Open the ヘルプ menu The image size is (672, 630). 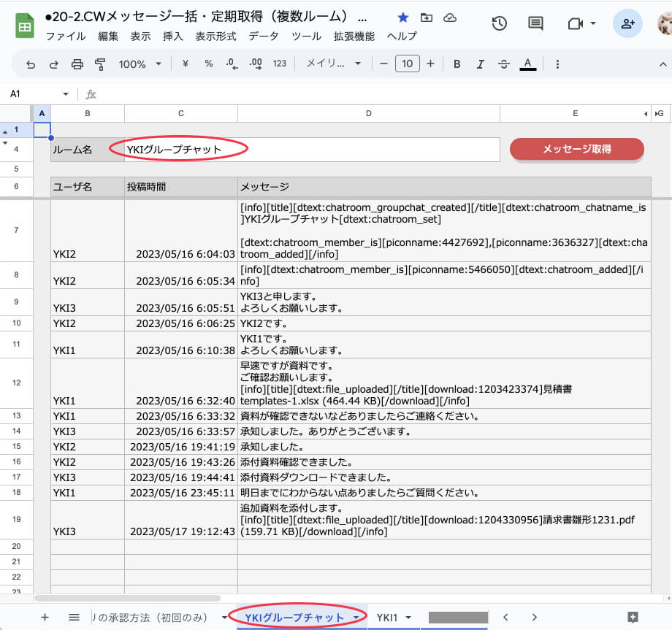click(402, 37)
